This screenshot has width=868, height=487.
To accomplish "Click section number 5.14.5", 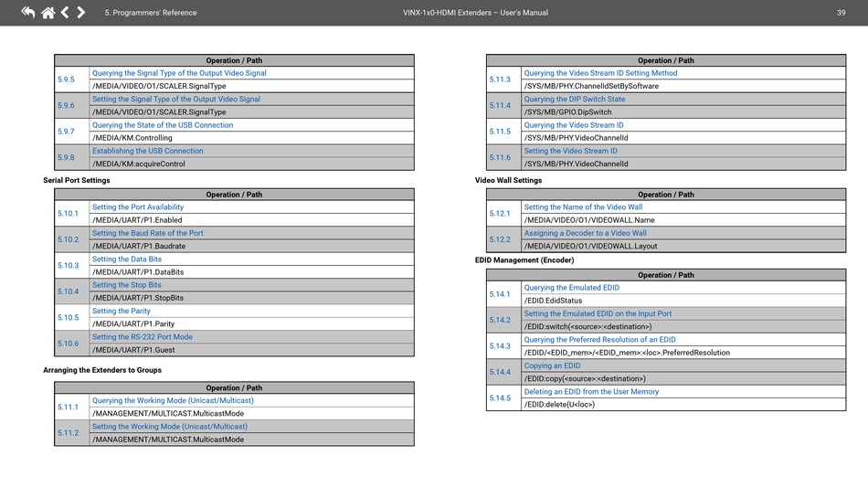I will click(500, 398).
